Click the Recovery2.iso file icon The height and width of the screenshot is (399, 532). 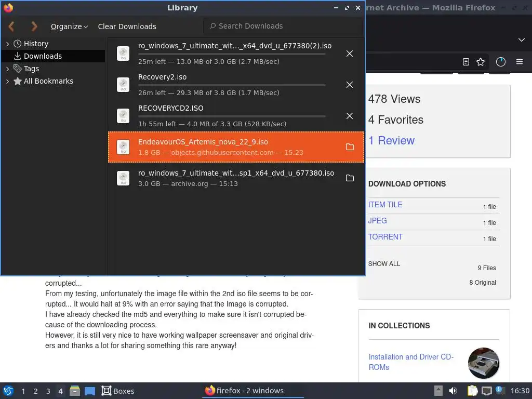123,85
